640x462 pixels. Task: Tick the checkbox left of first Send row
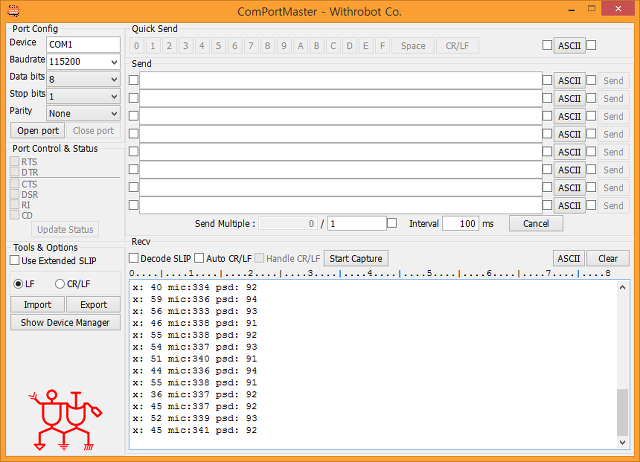pyautogui.click(x=133, y=80)
